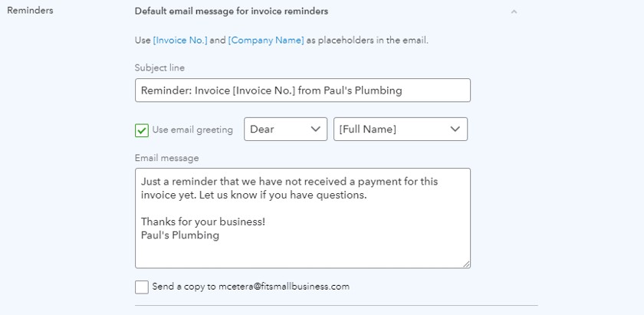
Task: Check Send a copy to mcetera checkbox
Action: [x=142, y=287]
